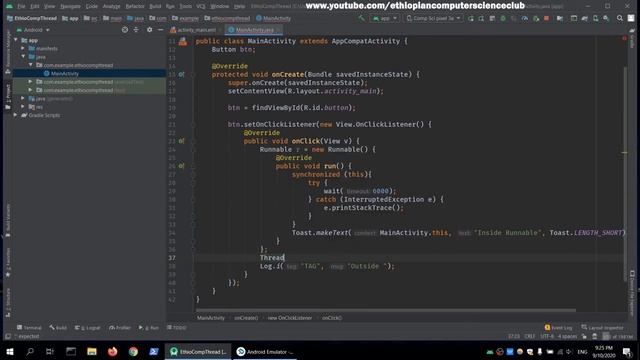Click the red Stop button in toolbar
Image resolution: width=640 pixels, height=360 pixels.
pyautogui.click(x=547, y=18)
